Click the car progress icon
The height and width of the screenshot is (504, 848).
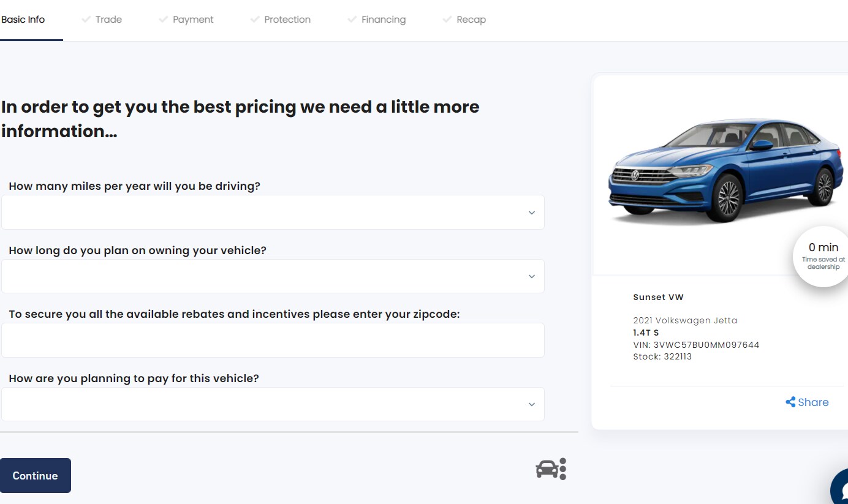click(x=551, y=469)
